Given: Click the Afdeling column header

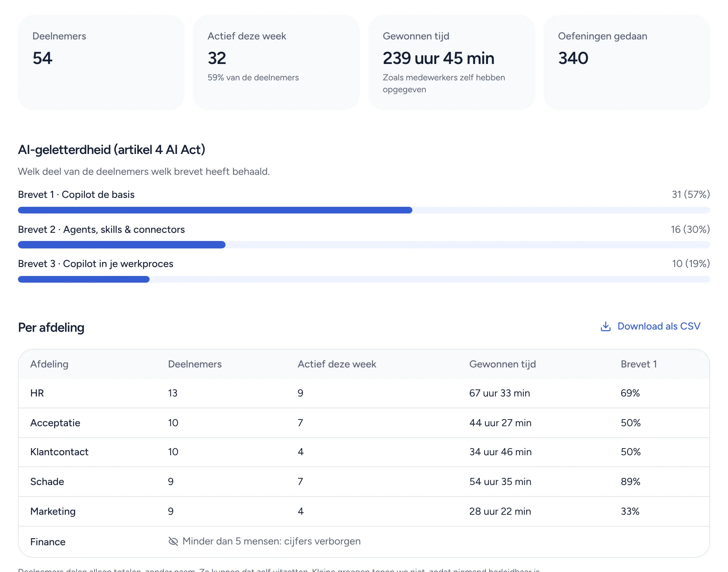Looking at the screenshot, I should 49,364.
